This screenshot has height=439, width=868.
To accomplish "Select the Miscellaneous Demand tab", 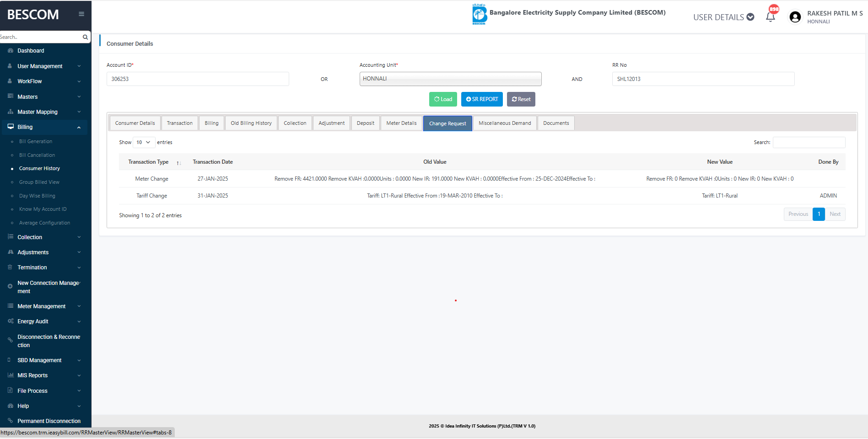I will [x=505, y=123].
